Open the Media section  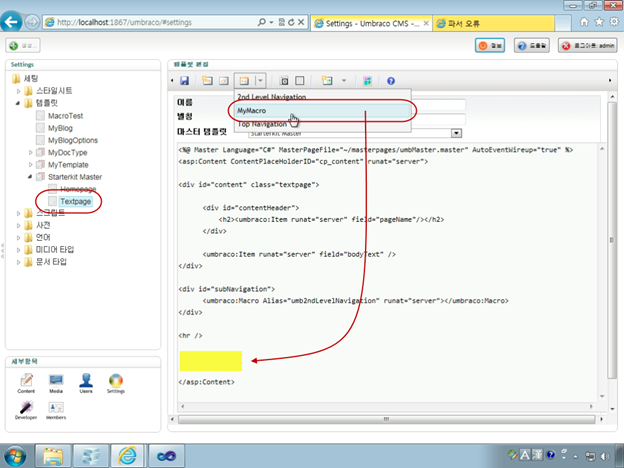[x=56, y=384]
